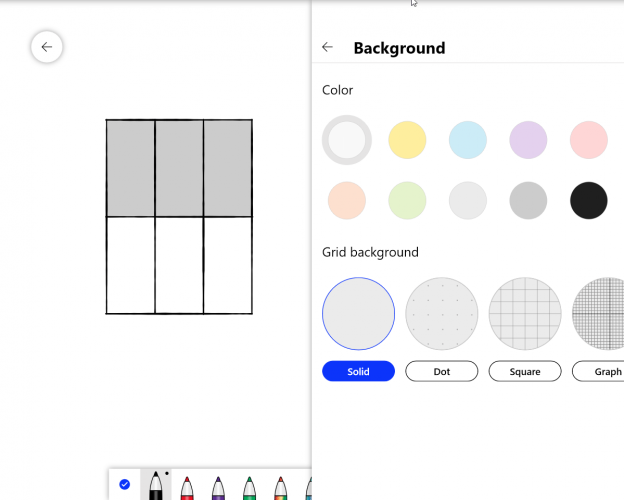Select the solid background preview circle
Viewport: 624px width, 500px height.
click(358, 314)
